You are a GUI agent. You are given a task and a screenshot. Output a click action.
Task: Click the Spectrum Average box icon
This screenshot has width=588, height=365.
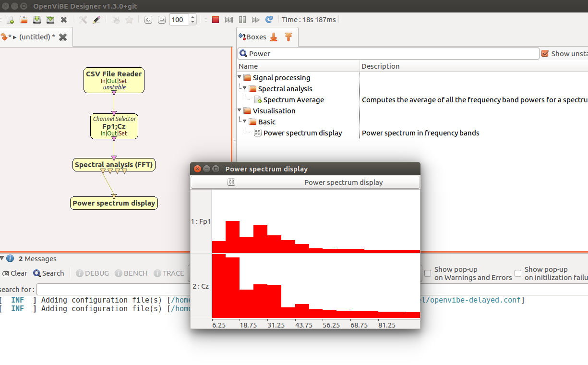coord(258,100)
